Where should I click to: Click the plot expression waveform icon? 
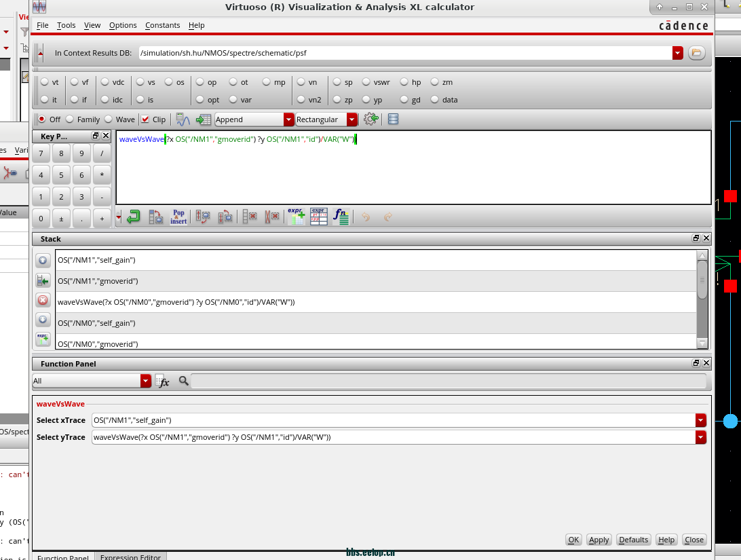pyautogui.click(x=183, y=119)
